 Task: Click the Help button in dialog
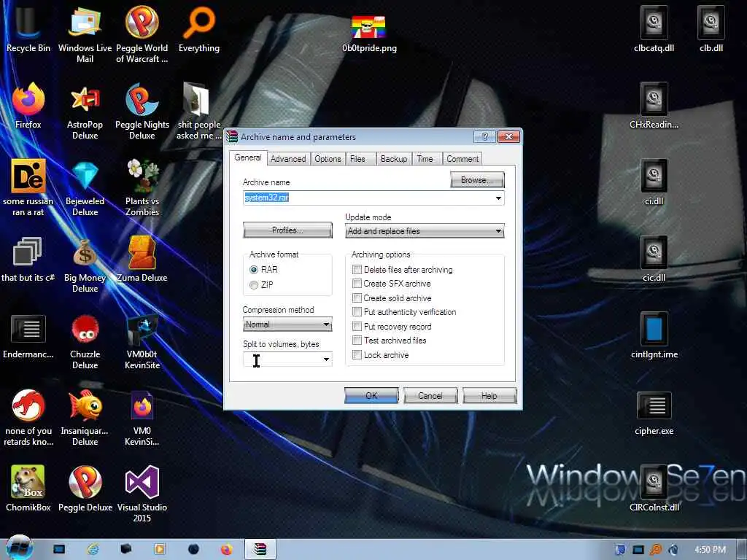point(489,396)
